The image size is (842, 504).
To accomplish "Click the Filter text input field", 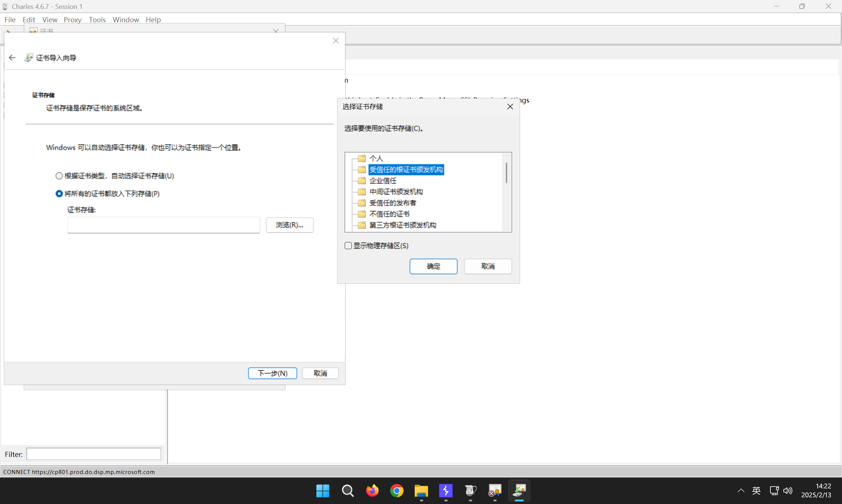I will pyautogui.click(x=93, y=454).
